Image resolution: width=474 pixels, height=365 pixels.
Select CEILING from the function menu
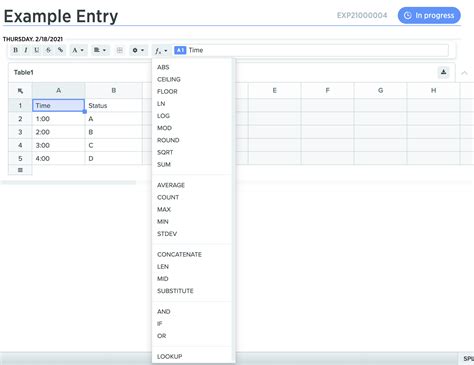(169, 79)
